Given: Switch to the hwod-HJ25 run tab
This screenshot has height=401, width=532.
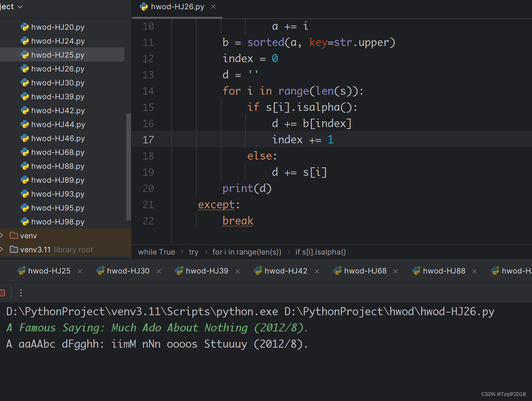Looking at the screenshot, I should click(x=49, y=271).
